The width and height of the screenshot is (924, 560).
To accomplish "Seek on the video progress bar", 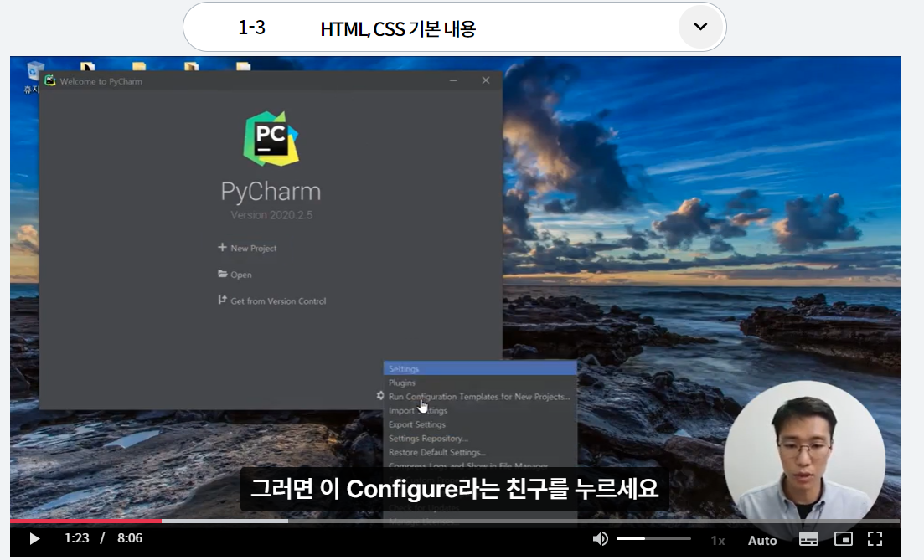I will pos(455,521).
